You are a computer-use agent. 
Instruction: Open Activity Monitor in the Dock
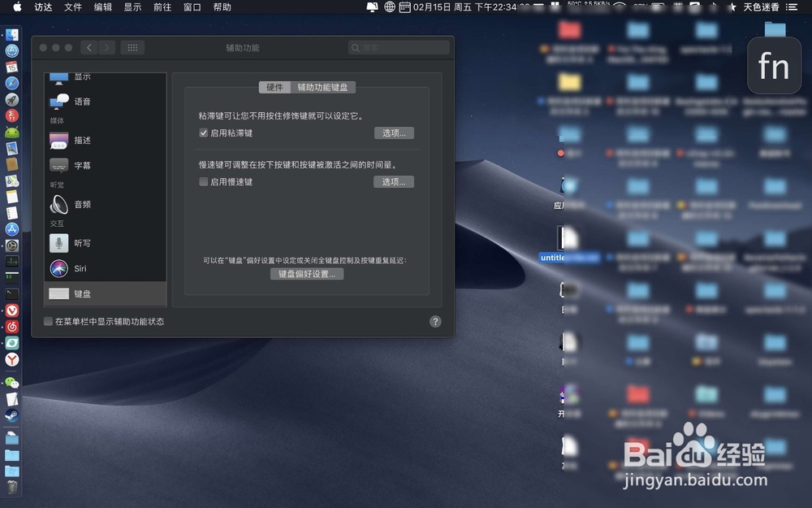coord(12,262)
